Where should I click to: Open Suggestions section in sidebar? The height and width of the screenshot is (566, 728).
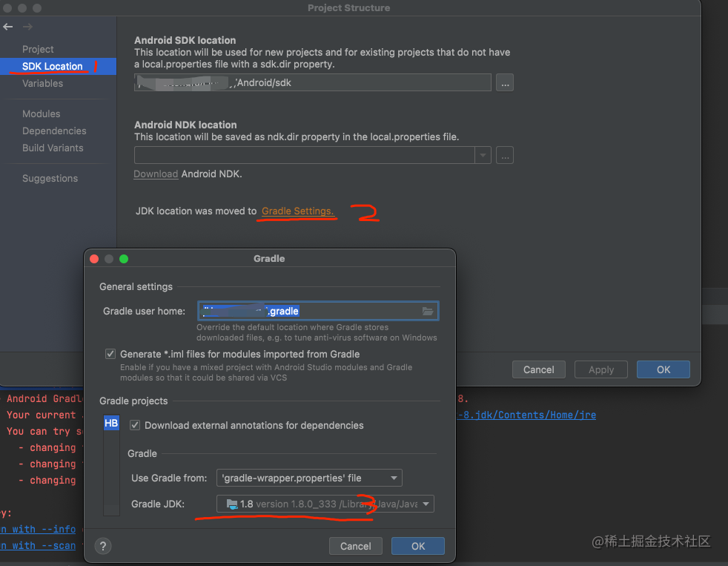50,179
